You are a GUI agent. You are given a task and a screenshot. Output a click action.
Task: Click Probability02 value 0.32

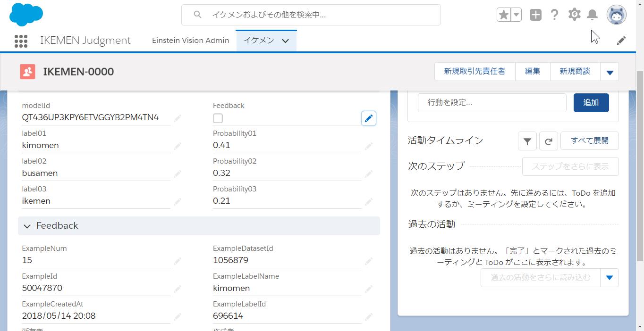pyautogui.click(x=221, y=173)
